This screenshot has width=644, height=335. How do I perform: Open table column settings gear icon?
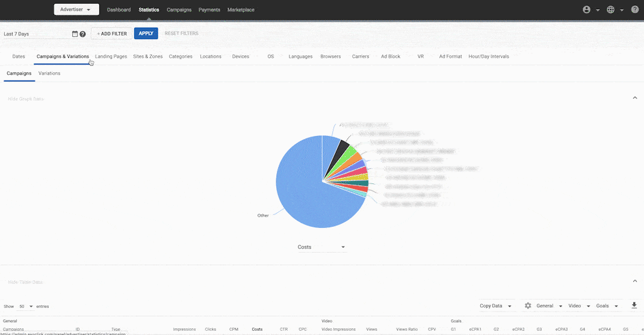click(x=528, y=306)
